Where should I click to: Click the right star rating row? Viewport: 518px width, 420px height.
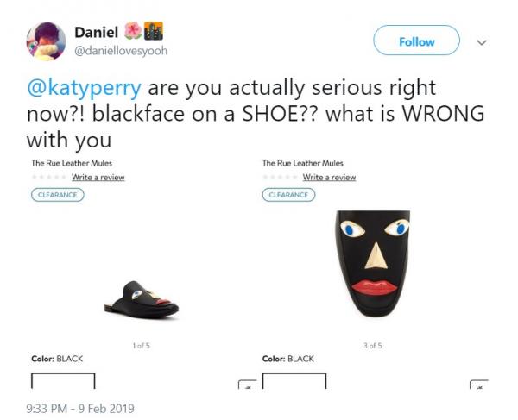coord(280,177)
